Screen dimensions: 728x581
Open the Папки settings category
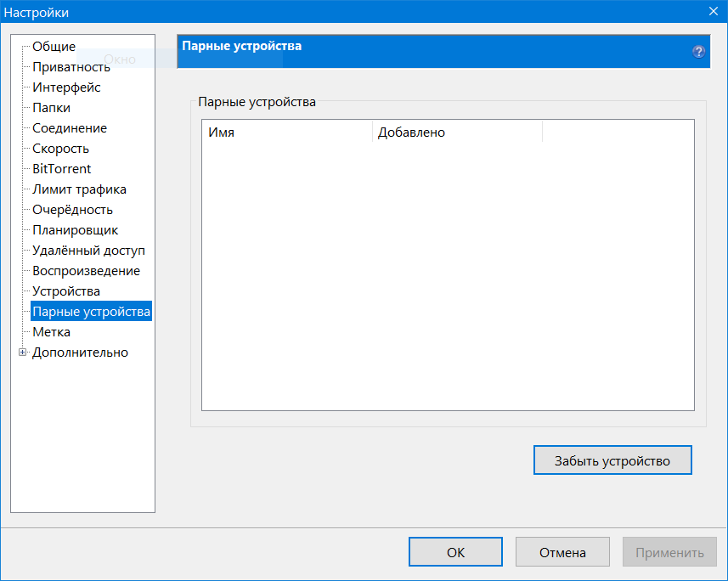pos(51,108)
